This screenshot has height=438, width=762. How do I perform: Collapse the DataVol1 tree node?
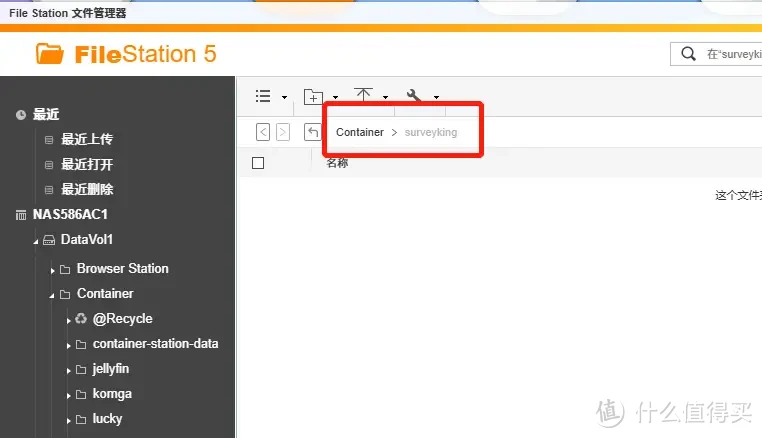35,242
